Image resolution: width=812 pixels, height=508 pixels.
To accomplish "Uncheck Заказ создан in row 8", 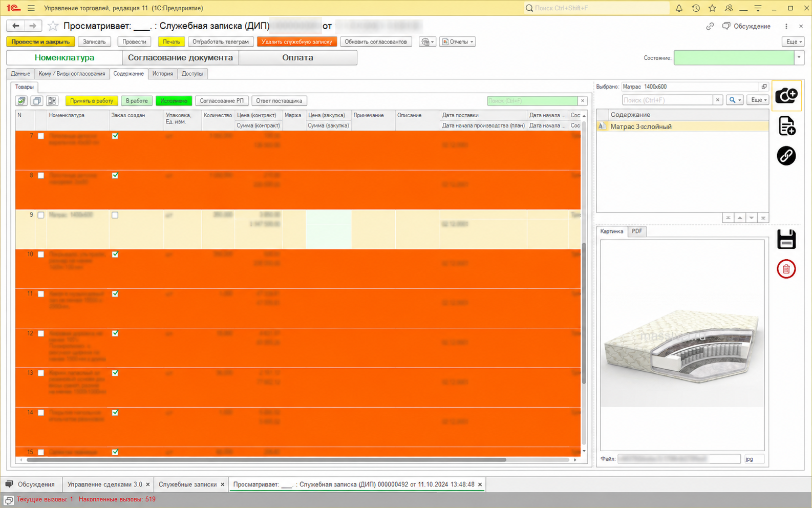I will pyautogui.click(x=115, y=176).
